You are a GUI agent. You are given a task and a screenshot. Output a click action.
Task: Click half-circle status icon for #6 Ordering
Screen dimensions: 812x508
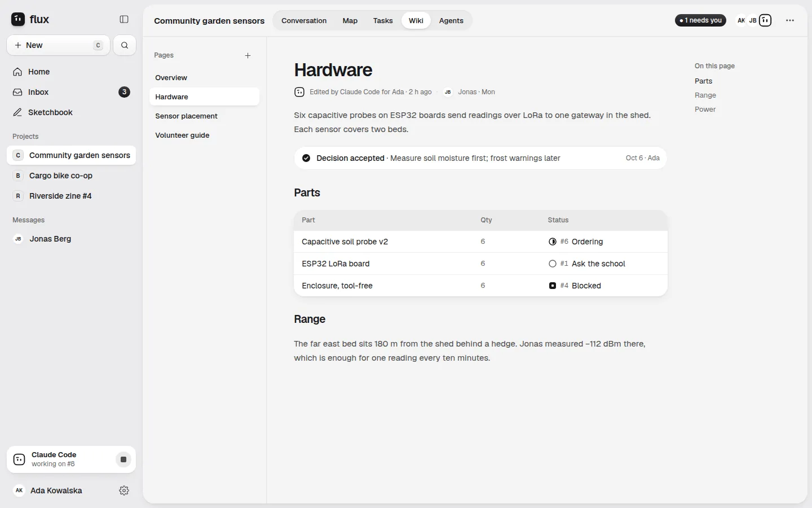point(553,242)
